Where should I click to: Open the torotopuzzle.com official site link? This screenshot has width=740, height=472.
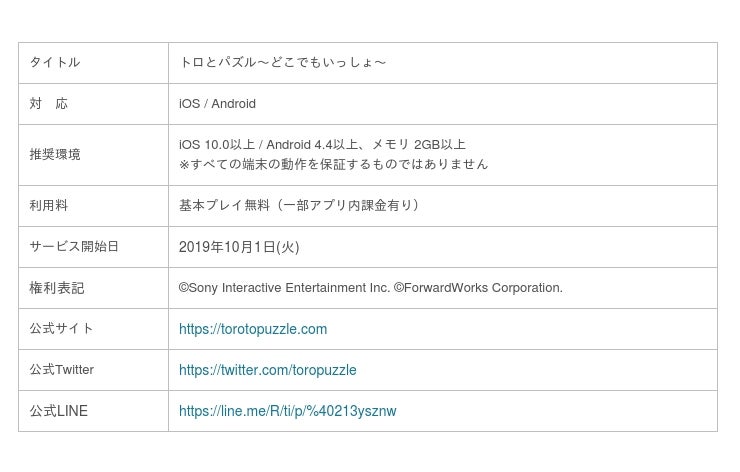pos(253,329)
